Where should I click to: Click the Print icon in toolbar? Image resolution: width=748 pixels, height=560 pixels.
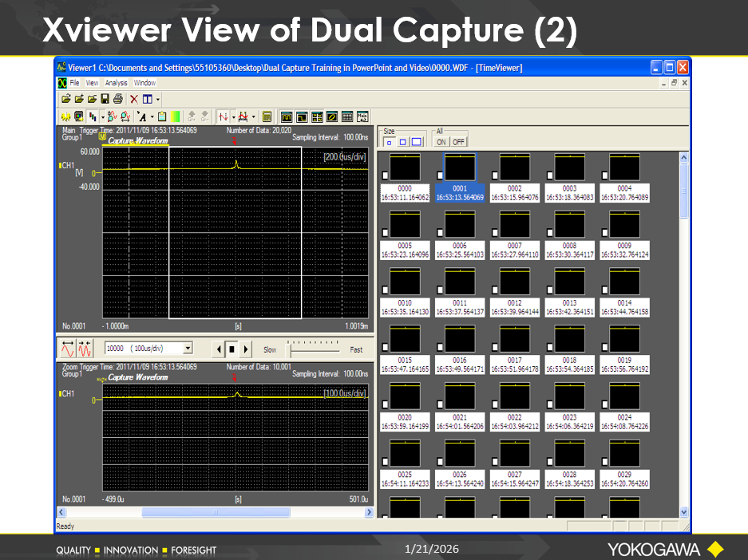click(x=118, y=99)
